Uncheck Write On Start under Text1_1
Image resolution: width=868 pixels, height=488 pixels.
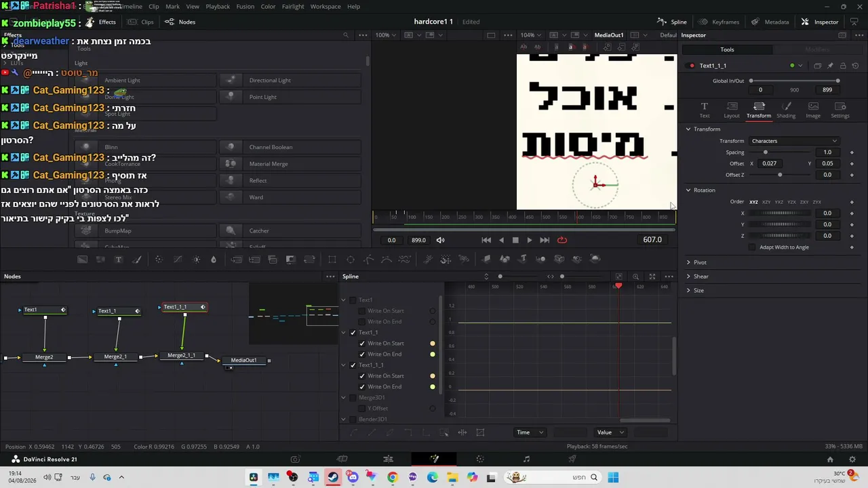coord(362,344)
